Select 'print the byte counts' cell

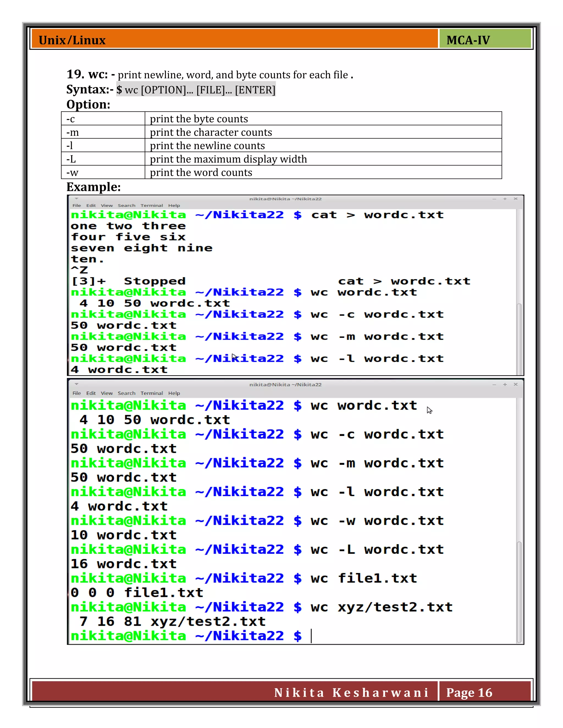[323, 119]
